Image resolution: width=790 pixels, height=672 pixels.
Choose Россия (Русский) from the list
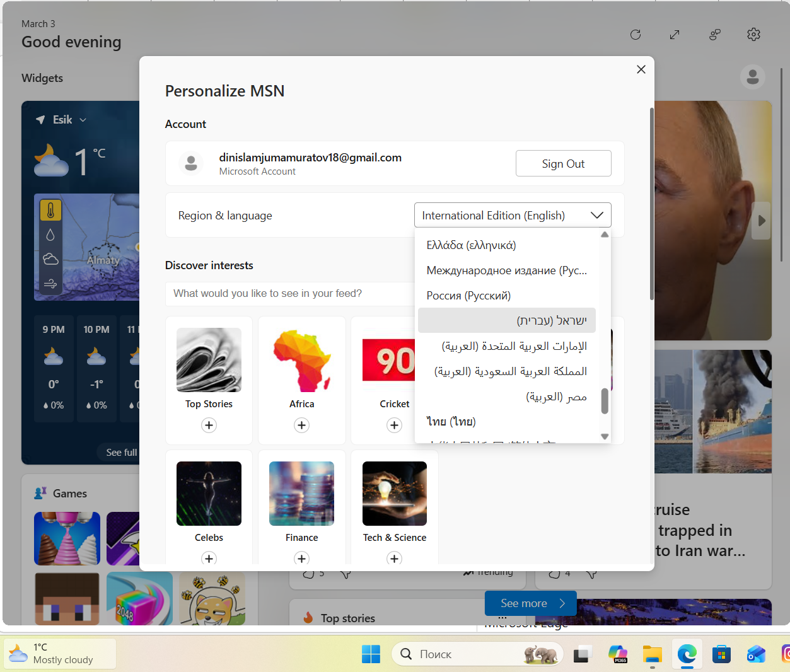point(468,296)
